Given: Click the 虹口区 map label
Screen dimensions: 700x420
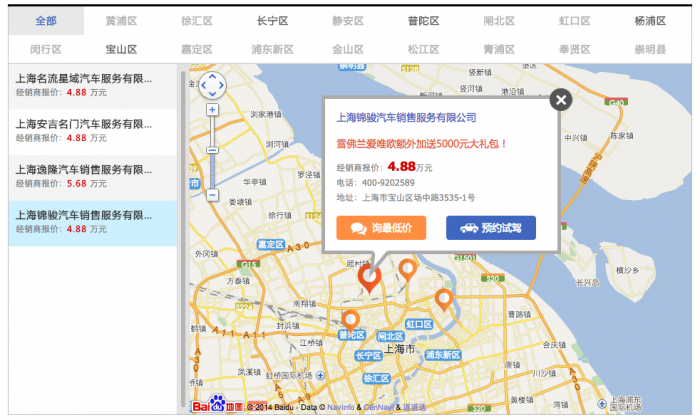Looking at the screenshot, I should 419,324.
